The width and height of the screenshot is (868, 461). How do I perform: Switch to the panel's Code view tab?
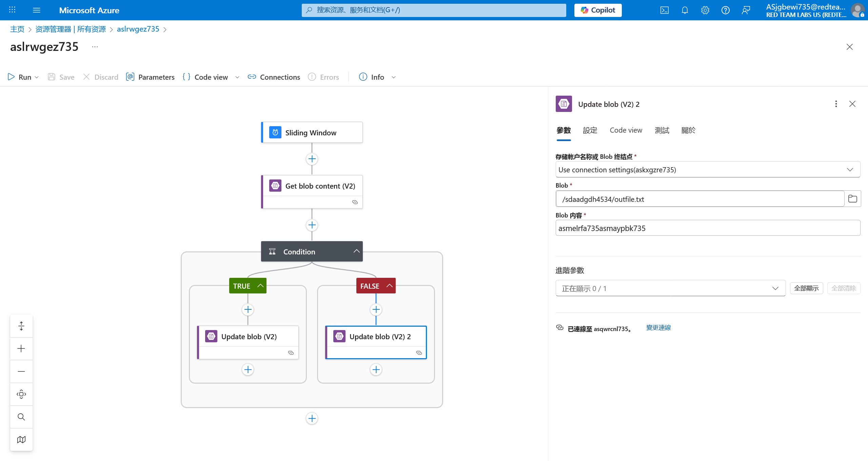click(x=626, y=130)
